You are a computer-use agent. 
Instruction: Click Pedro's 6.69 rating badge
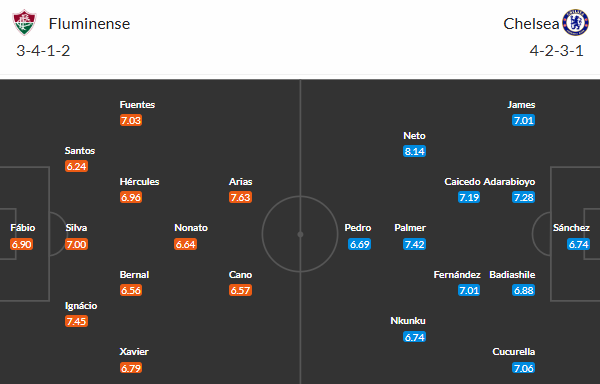359,244
